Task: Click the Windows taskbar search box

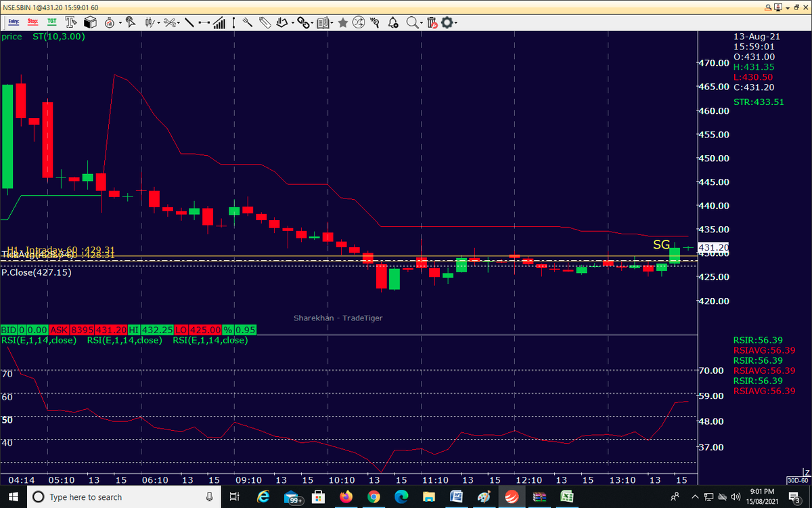Action: (x=123, y=497)
